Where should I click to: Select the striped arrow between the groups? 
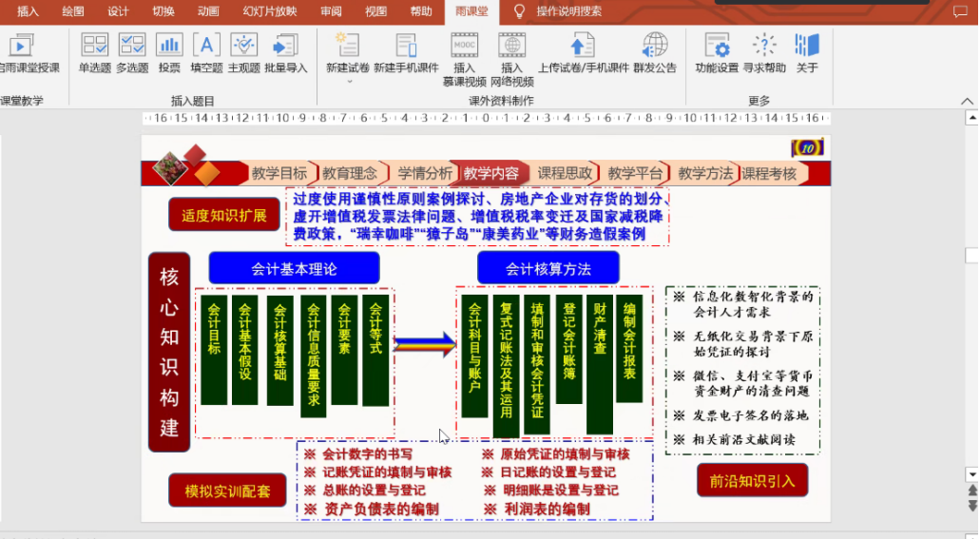click(x=424, y=344)
